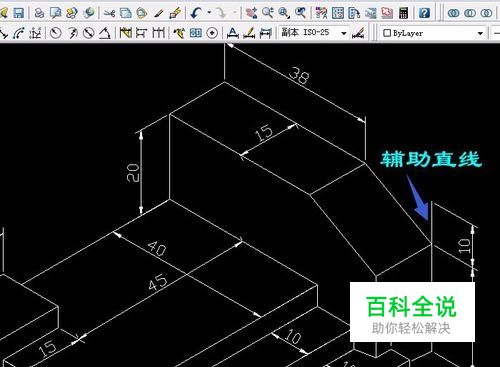The width and height of the screenshot is (500, 367).
Task: Select the Baseline dimension tool
Action: click(x=142, y=33)
